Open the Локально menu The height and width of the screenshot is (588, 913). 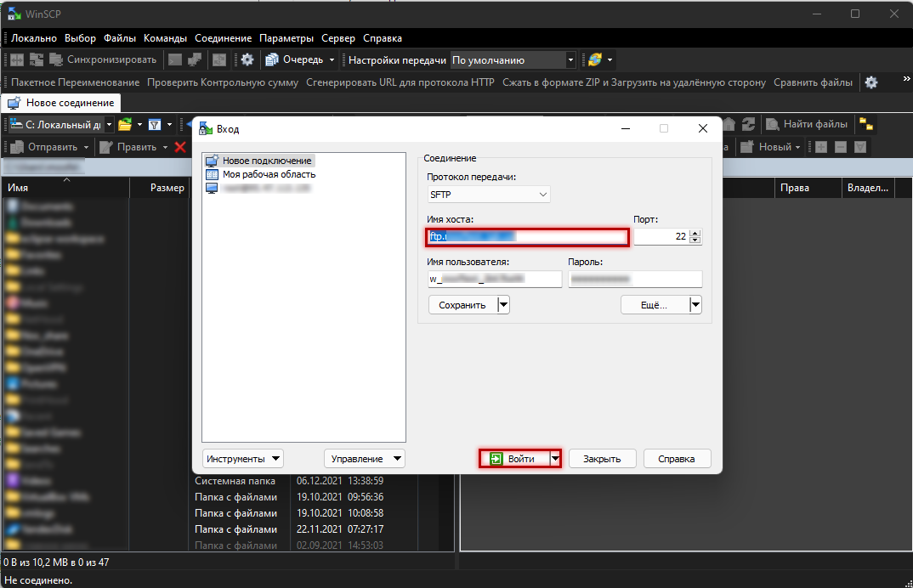click(x=34, y=38)
